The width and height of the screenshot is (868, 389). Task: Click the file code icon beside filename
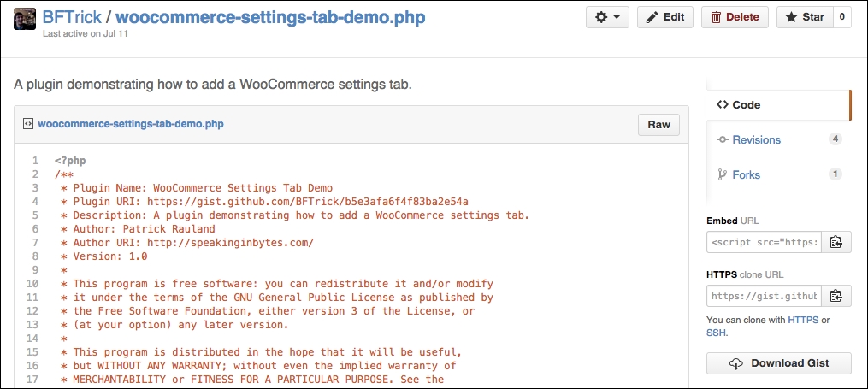(x=27, y=124)
